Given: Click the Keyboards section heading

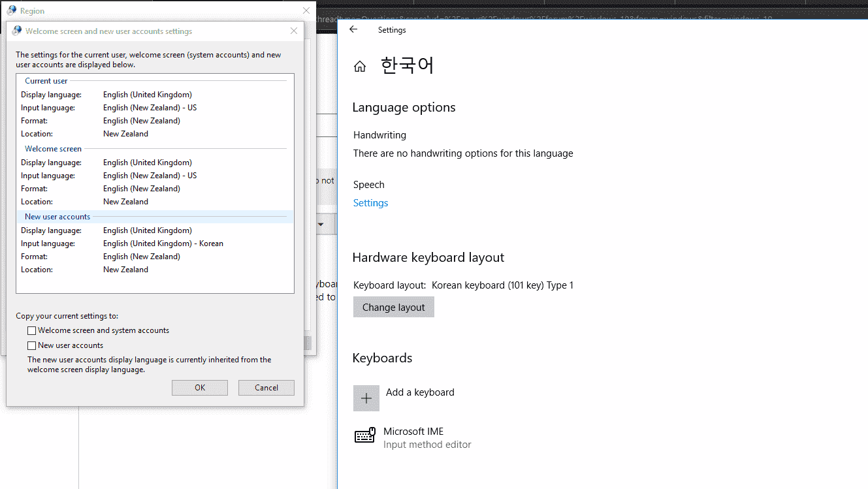Looking at the screenshot, I should (x=382, y=358).
